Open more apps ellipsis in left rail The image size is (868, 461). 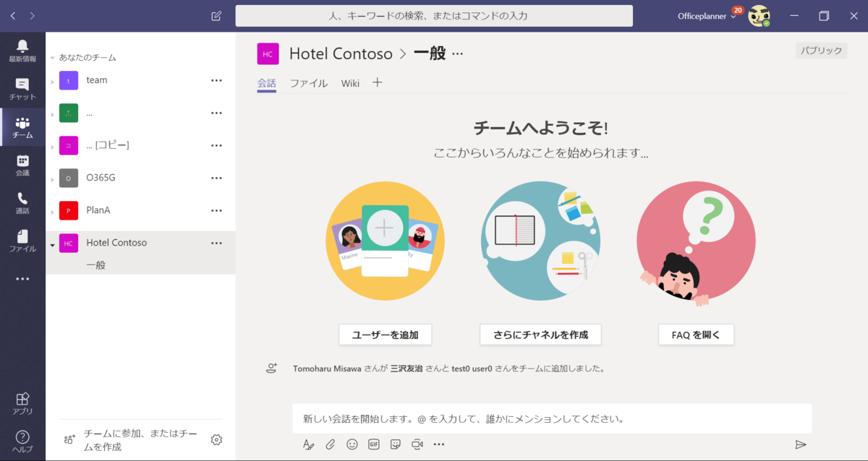click(22, 279)
